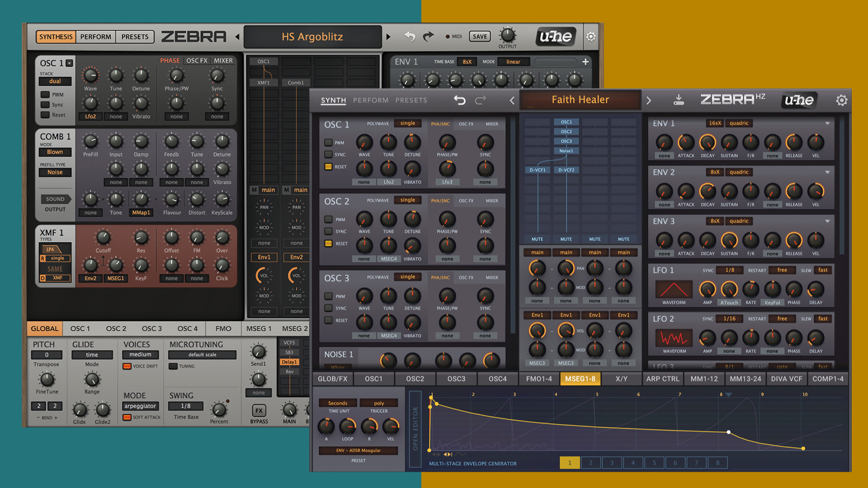The width and height of the screenshot is (868, 488).
Task: Click the SAVE button
Action: pyautogui.click(x=480, y=37)
